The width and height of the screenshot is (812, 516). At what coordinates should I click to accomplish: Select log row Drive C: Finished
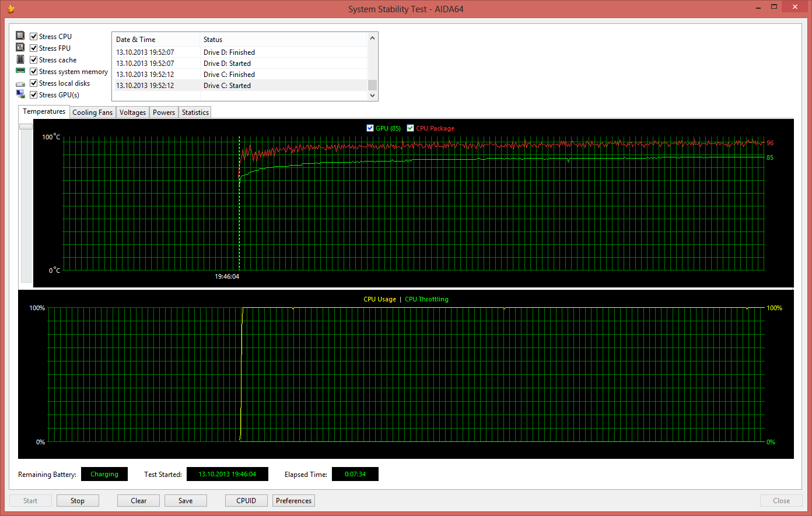click(x=240, y=74)
